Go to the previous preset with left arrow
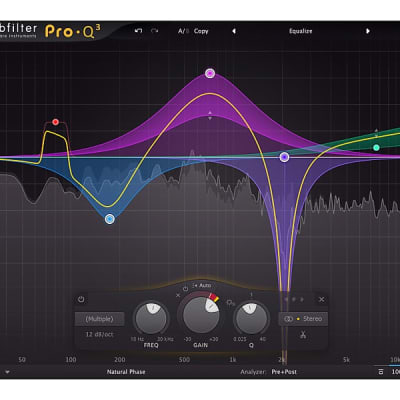400x400 pixels. click(x=234, y=31)
